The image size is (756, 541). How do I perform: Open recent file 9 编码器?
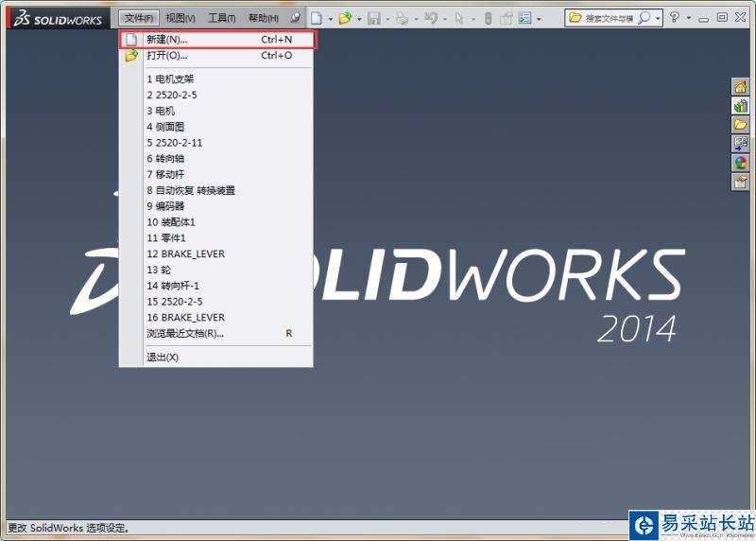(216, 206)
